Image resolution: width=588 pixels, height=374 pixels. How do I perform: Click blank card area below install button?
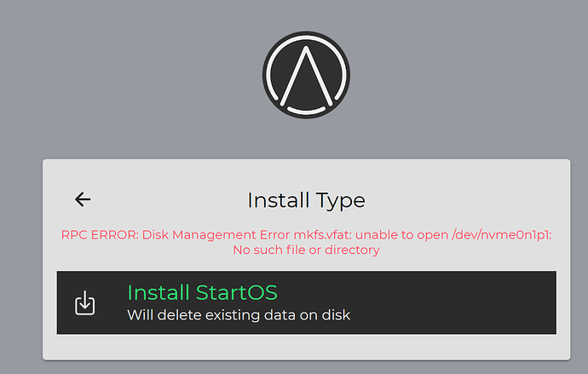tap(307, 347)
